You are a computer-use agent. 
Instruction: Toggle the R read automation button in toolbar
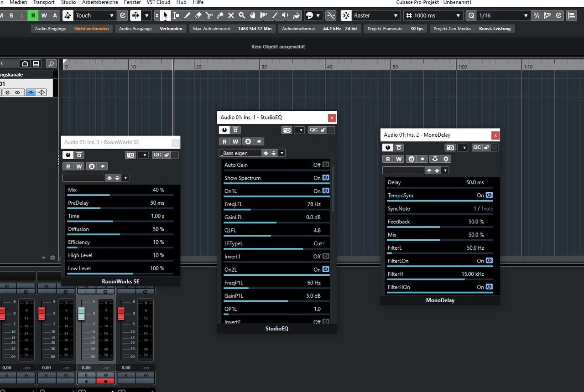click(33, 15)
